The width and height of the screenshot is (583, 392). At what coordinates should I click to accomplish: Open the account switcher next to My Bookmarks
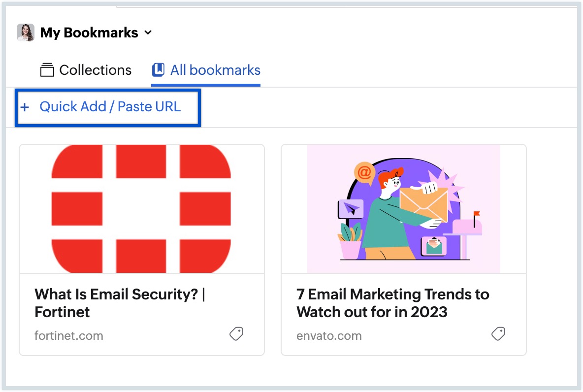[x=148, y=33]
